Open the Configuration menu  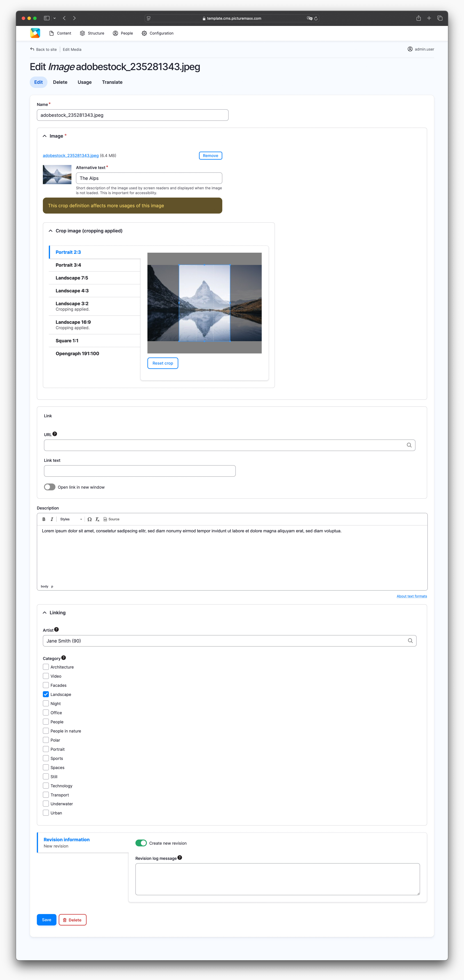(158, 33)
